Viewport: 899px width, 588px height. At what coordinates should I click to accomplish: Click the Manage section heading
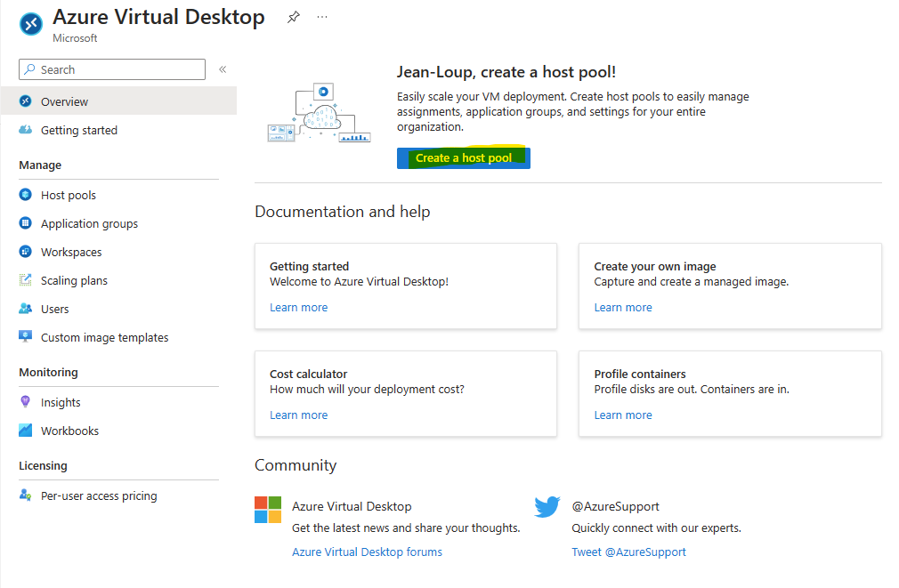(x=40, y=165)
